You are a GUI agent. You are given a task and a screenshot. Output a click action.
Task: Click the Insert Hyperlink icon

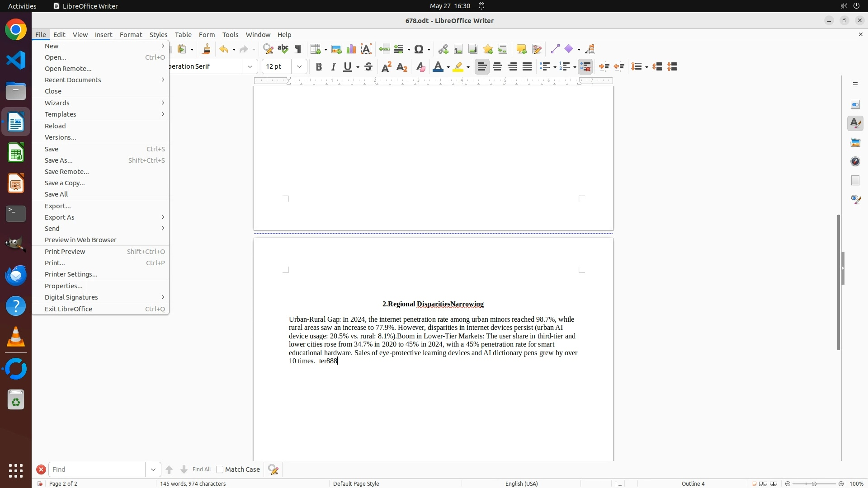pos(443,49)
